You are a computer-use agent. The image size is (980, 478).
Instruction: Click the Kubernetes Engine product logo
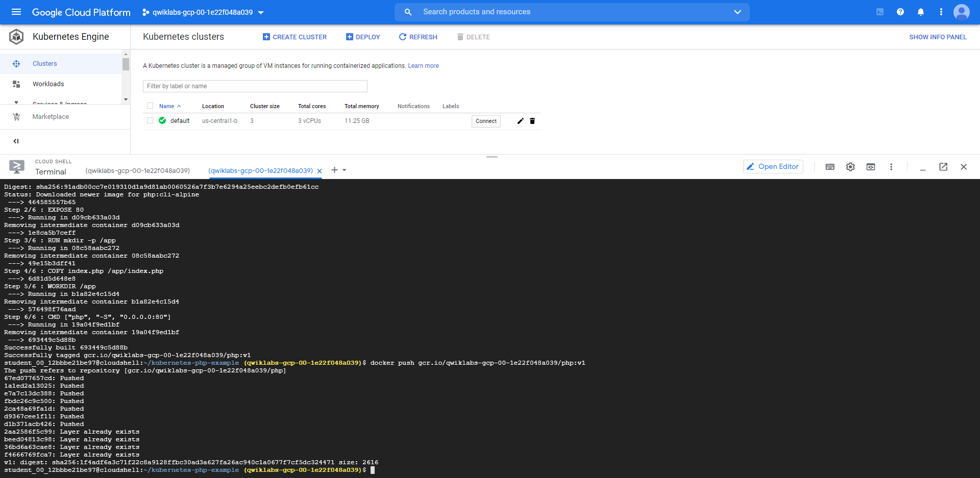coord(16,37)
